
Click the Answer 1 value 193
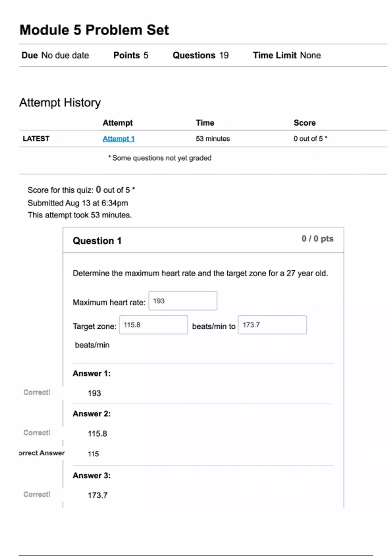[x=94, y=393]
